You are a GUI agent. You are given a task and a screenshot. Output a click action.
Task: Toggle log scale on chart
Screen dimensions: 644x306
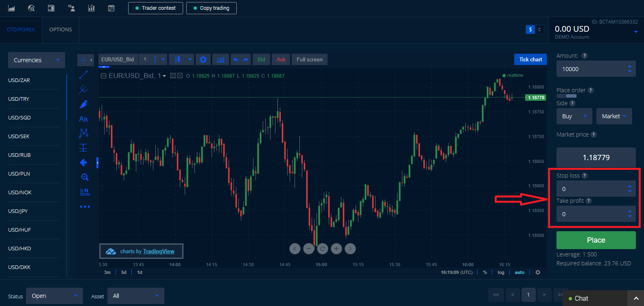pyautogui.click(x=501, y=272)
